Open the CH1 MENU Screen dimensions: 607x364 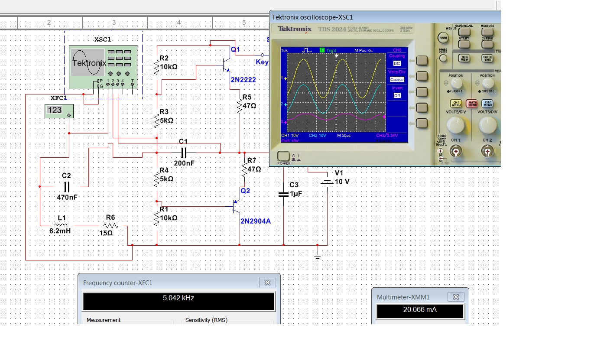click(456, 104)
